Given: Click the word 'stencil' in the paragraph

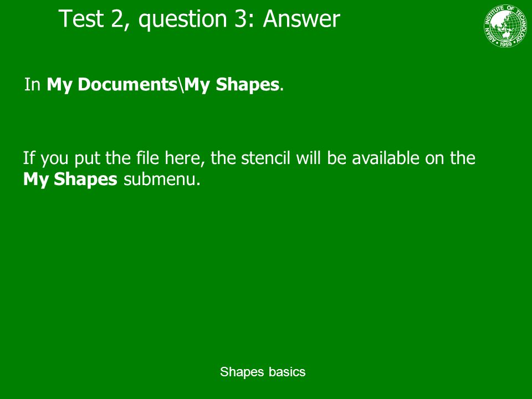Looking at the screenshot, I should (x=265, y=158).
